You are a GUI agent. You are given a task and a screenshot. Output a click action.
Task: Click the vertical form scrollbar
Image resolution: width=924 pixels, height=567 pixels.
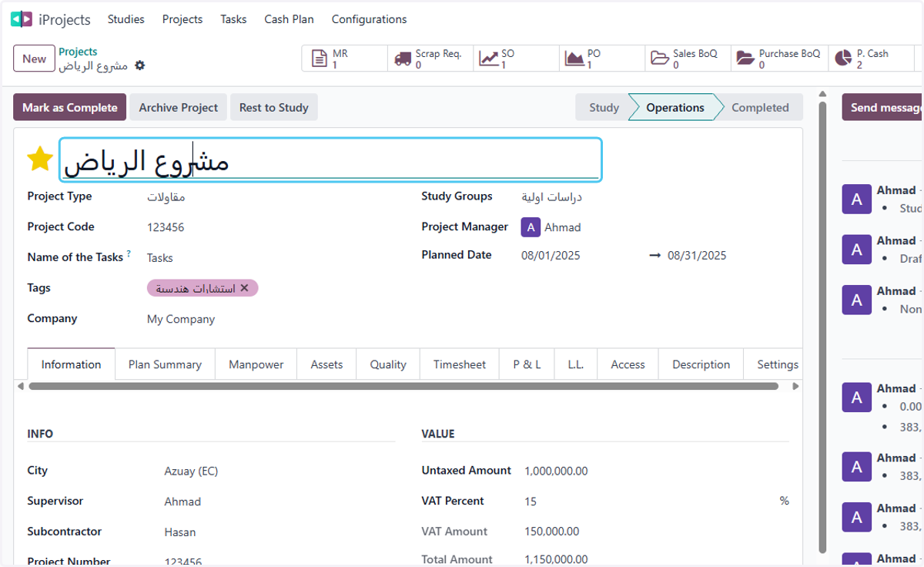[823, 327]
